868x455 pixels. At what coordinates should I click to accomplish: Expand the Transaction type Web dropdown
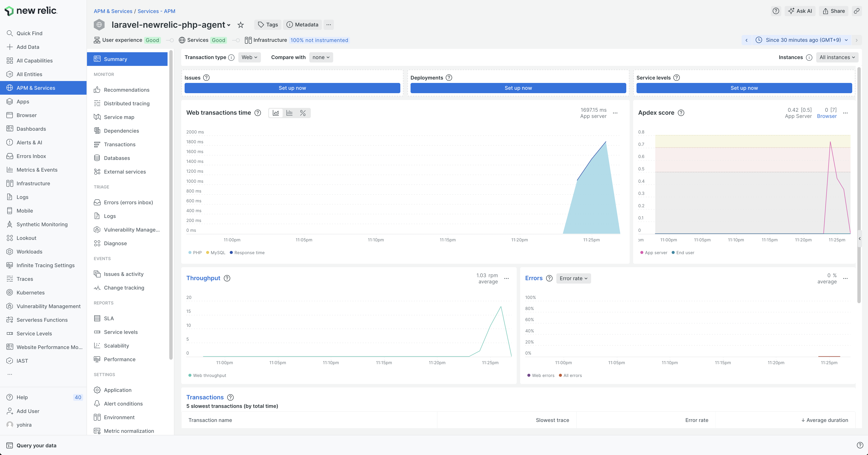coord(250,57)
